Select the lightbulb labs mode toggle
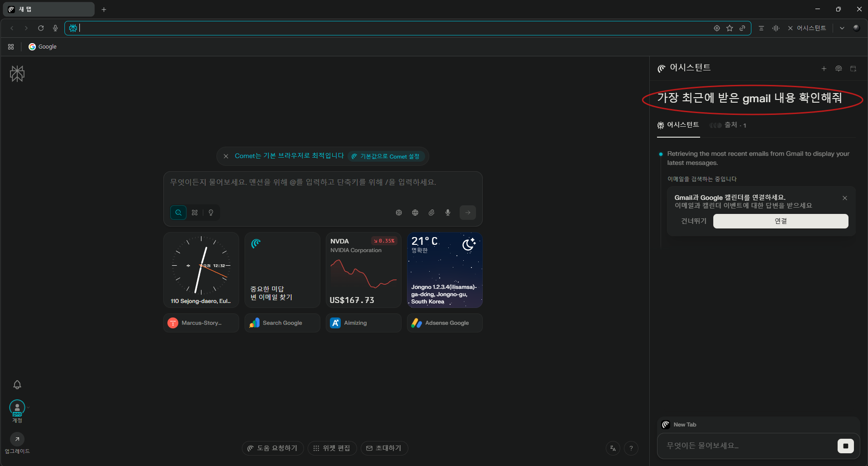The height and width of the screenshot is (466, 868). 211,213
